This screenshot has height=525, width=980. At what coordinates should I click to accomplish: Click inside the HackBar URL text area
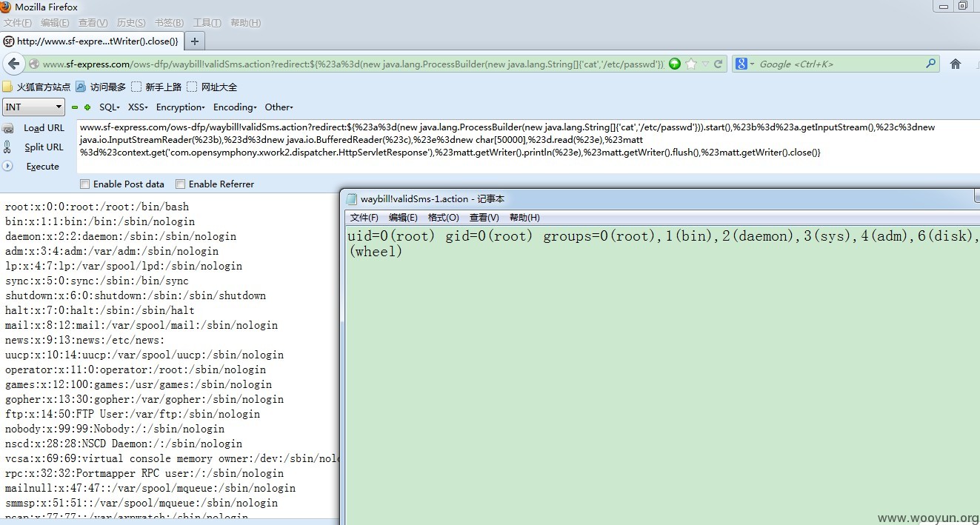[527, 146]
